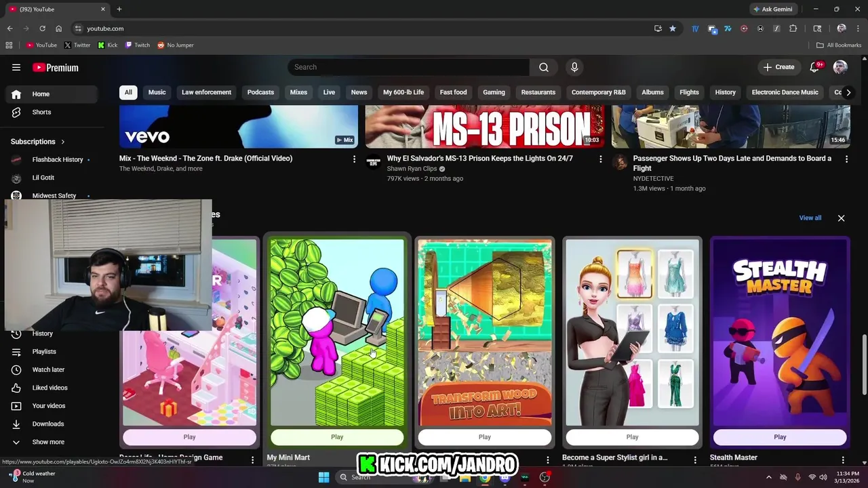Open Playlists in sidebar
868x488 pixels.
pyautogui.click(x=52, y=352)
